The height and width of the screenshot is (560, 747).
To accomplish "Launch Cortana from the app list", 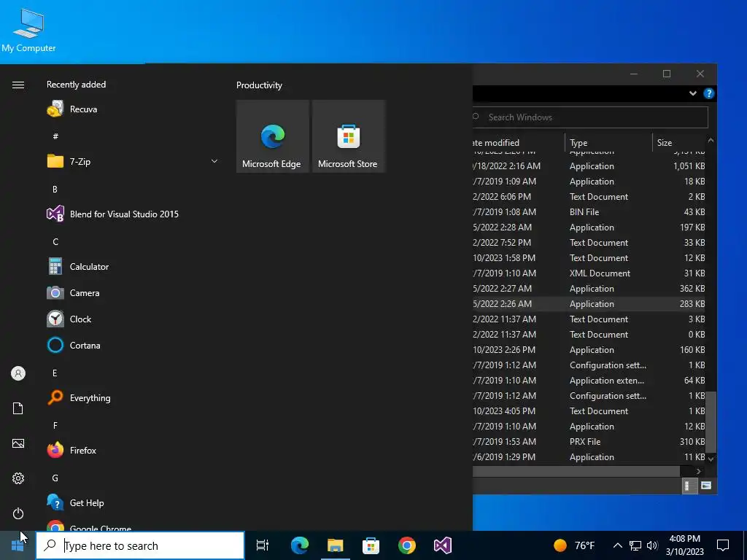I will 133,345.
